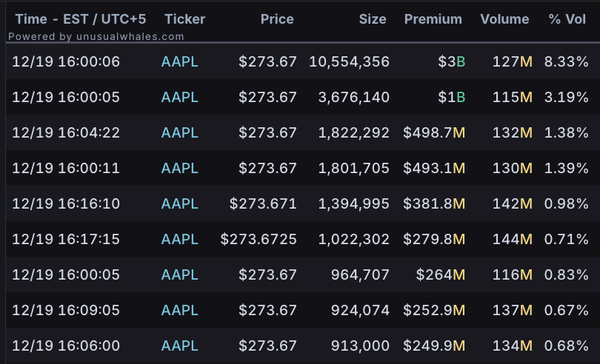Open AAPL ticker in the 3,676,140 size row

pyautogui.click(x=179, y=97)
